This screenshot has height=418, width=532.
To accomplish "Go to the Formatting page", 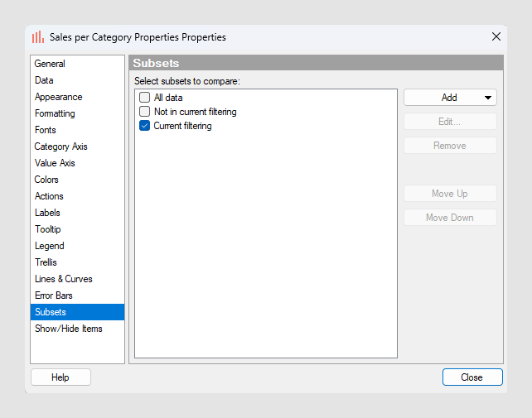I will pos(55,113).
